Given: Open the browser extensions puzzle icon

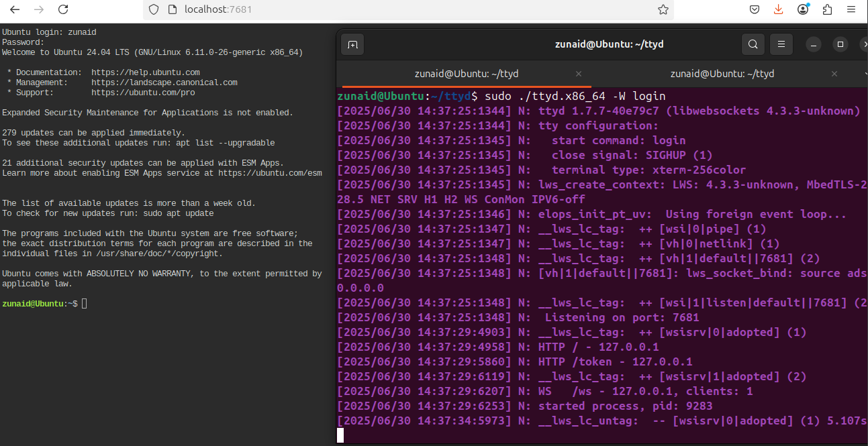Looking at the screenshot, I should click(827, 9).
